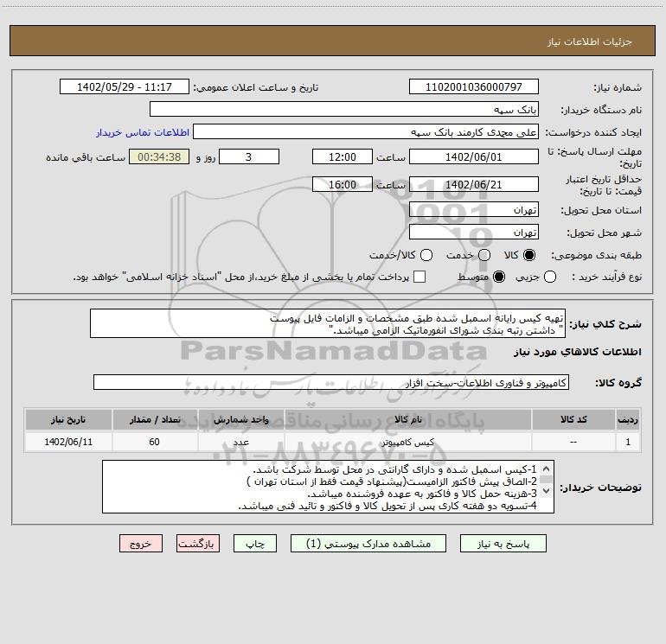Click the تاریخ نیاز column header
The height and width of the screenshot is (644, 666).
point(68,420)
